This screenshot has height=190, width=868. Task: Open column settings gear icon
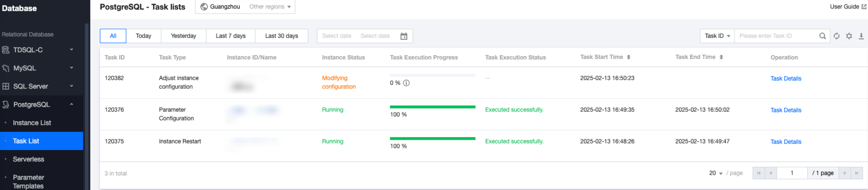coord(849,36)
